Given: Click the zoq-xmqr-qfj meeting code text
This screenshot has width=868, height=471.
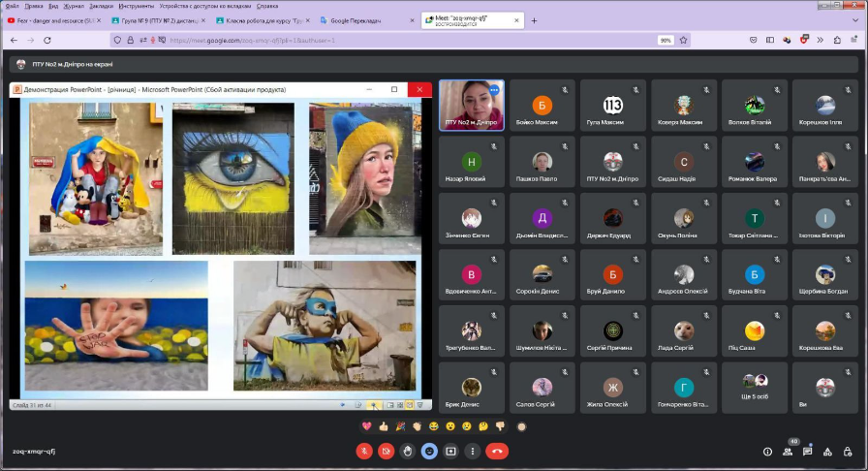Looking at the screenshot, I should (x=34, y=451).
